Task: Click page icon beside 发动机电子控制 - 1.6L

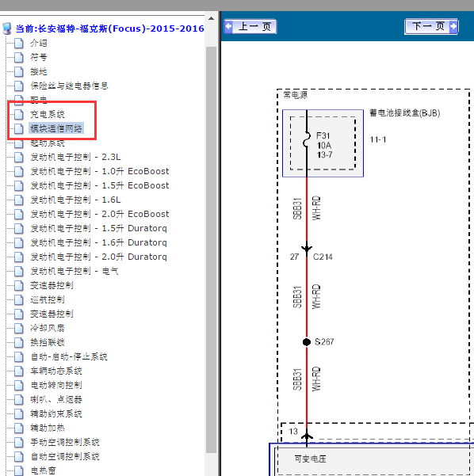Action: point(19,200)
